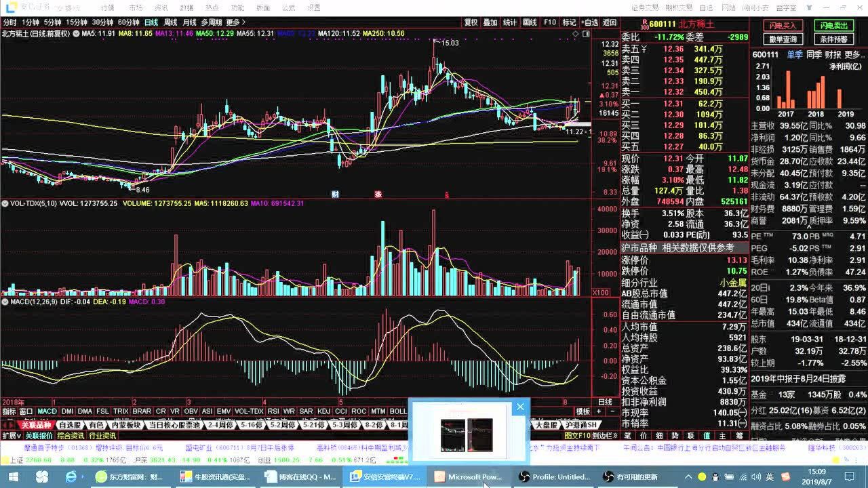Screen dimensions: 868x488
Task: Open 财报 financial report tab
Action: coord(833,55)
